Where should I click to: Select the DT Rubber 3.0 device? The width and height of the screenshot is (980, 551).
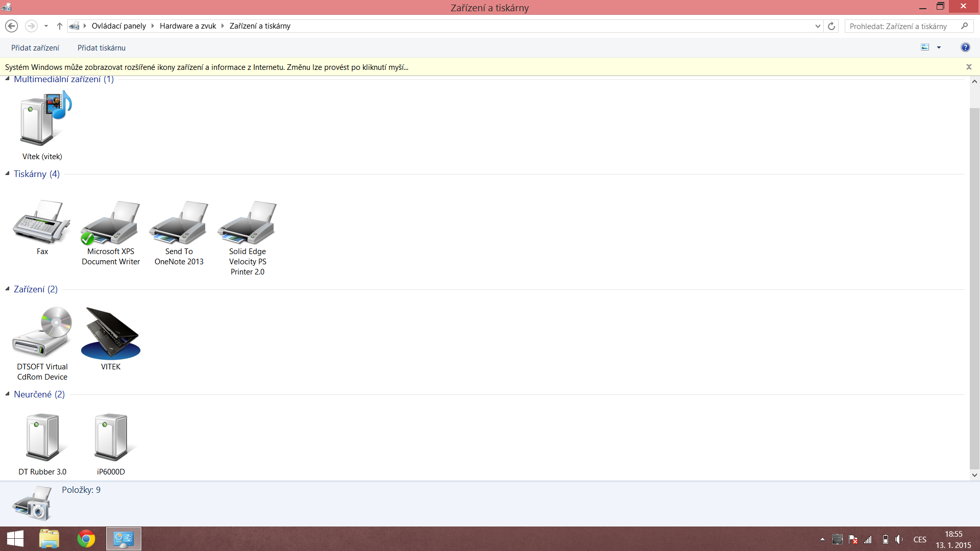pos(42,437)
